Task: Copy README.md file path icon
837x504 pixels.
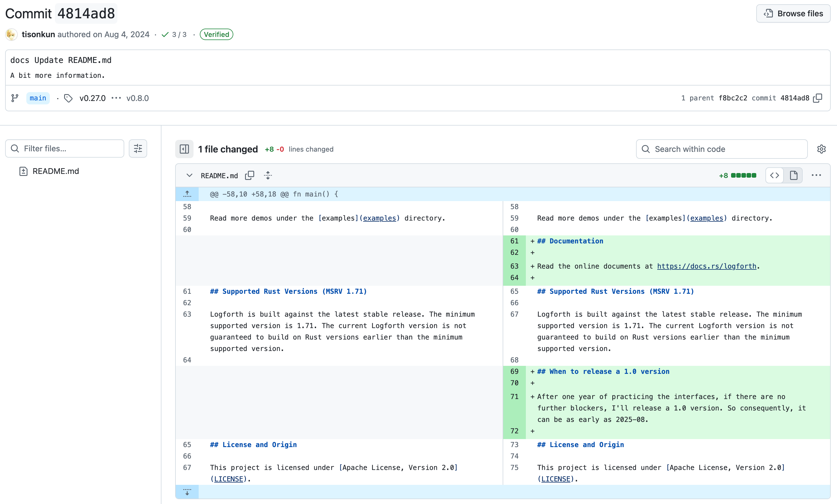Action: tap(250, 175)
